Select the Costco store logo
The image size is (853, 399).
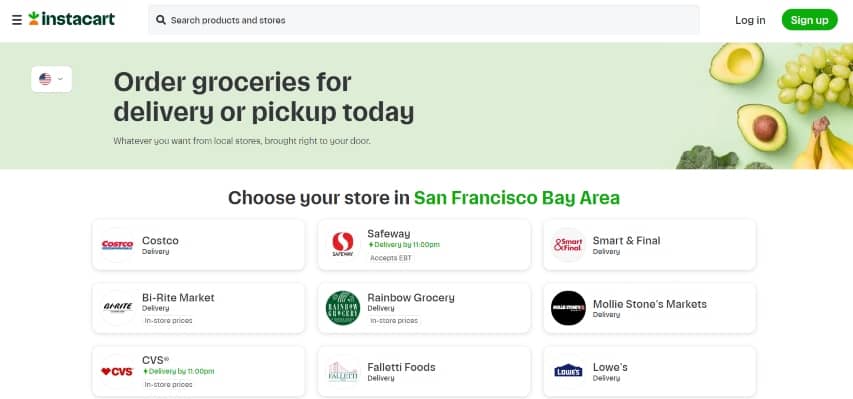tap(117, 245)
